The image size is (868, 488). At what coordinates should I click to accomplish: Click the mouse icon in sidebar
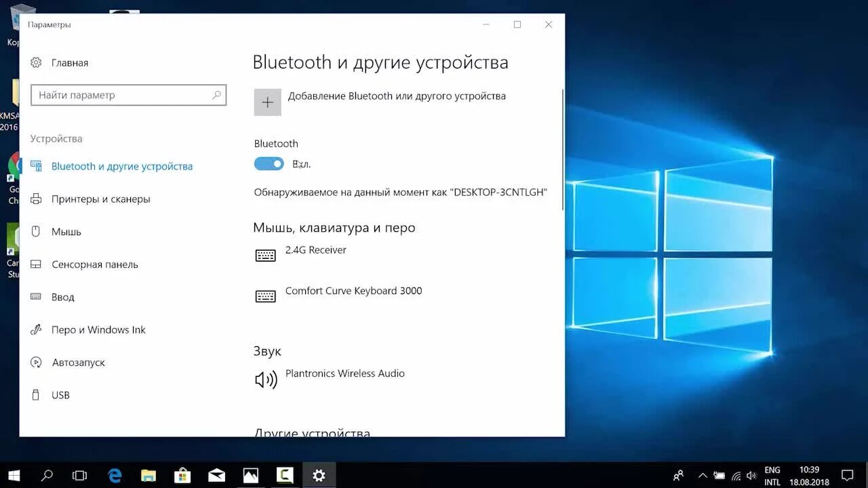tap(37, 232)
